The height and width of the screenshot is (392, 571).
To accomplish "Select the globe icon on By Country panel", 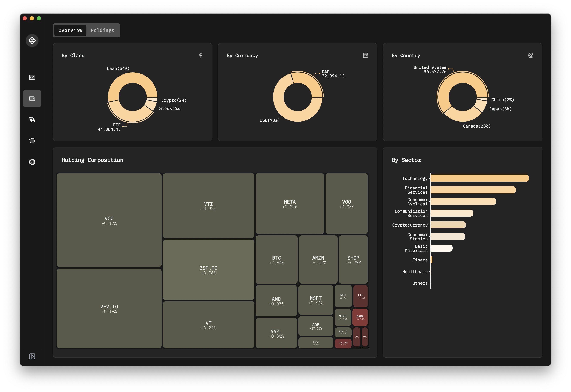I will click(531, 55).
